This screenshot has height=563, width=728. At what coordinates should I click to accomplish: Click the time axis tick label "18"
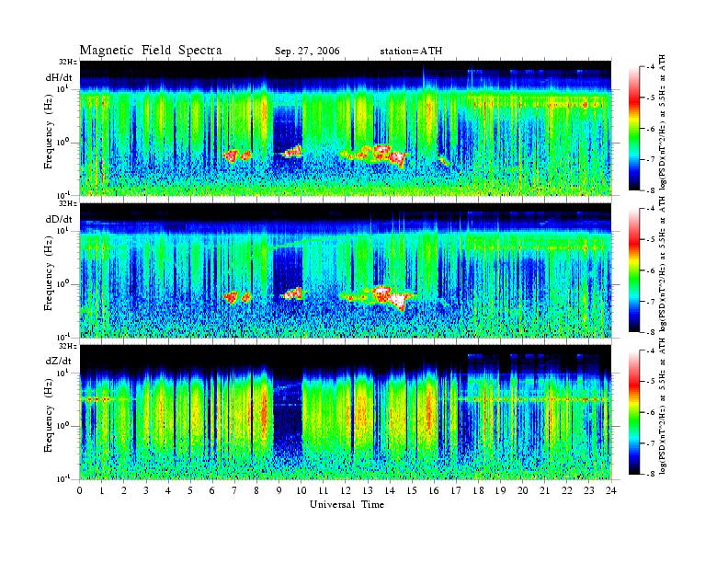tap(479, 491)
